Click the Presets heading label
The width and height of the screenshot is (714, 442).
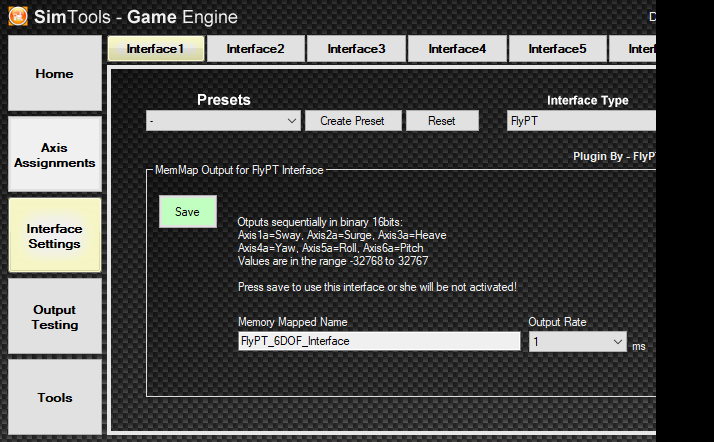point(224,100)
